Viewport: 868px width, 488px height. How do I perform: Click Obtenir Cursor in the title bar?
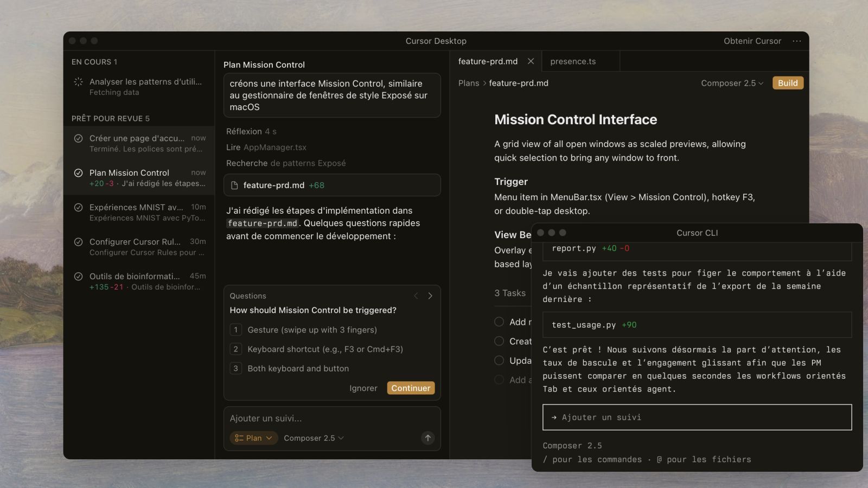click(752, 41)
